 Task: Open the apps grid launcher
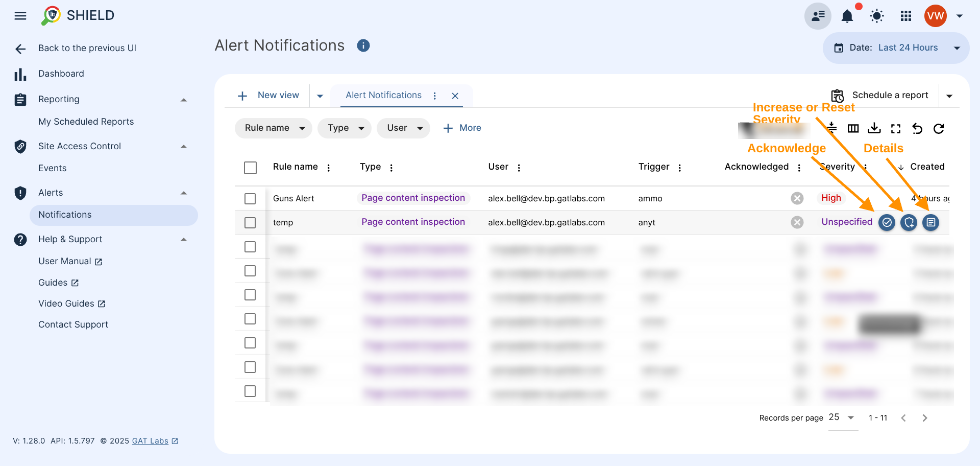(x=906, y=16)
